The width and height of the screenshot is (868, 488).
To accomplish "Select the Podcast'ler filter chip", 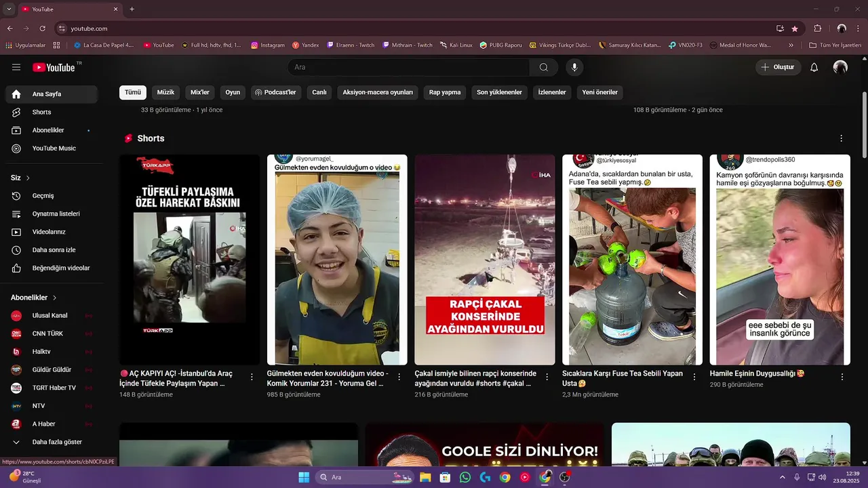I will click(x=275, y=92).
